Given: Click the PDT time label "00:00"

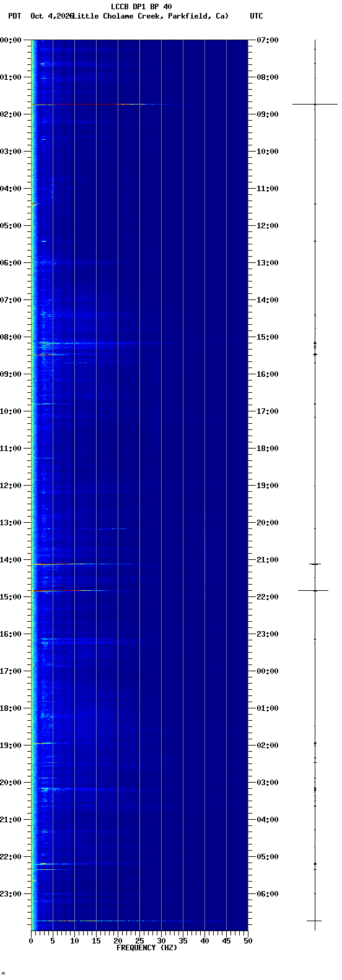Looking at the screenshot, I should pyautogui.click(x=11, y=40).
